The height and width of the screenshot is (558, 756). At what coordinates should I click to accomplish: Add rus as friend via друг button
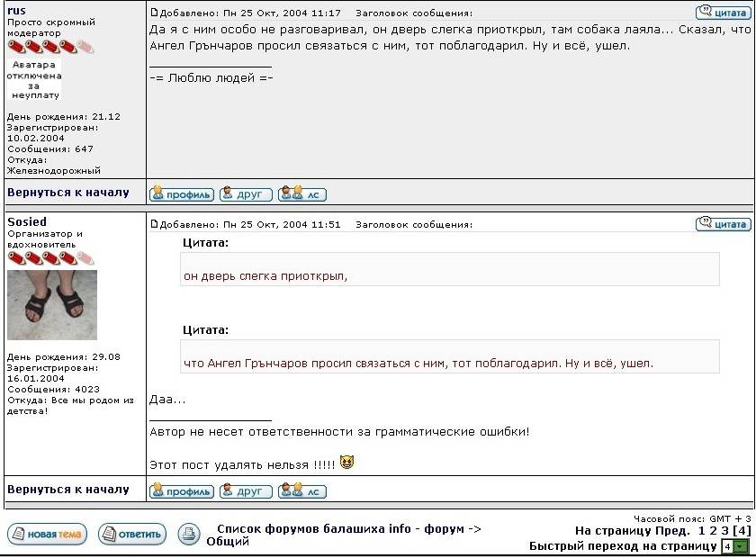click(x=246, y=193)
